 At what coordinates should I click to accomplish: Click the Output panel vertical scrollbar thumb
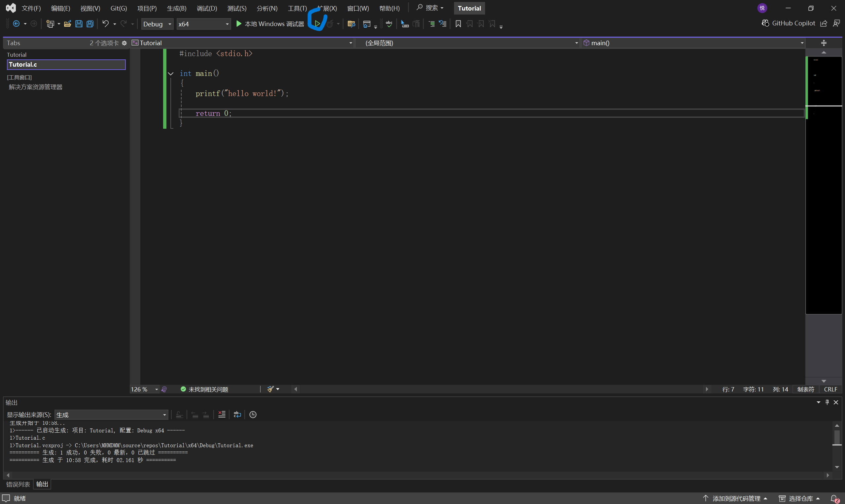point(837,437)
